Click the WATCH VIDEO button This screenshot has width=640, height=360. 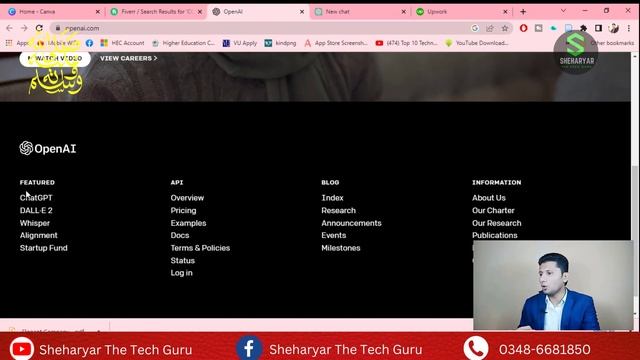[x=55, y=58]
